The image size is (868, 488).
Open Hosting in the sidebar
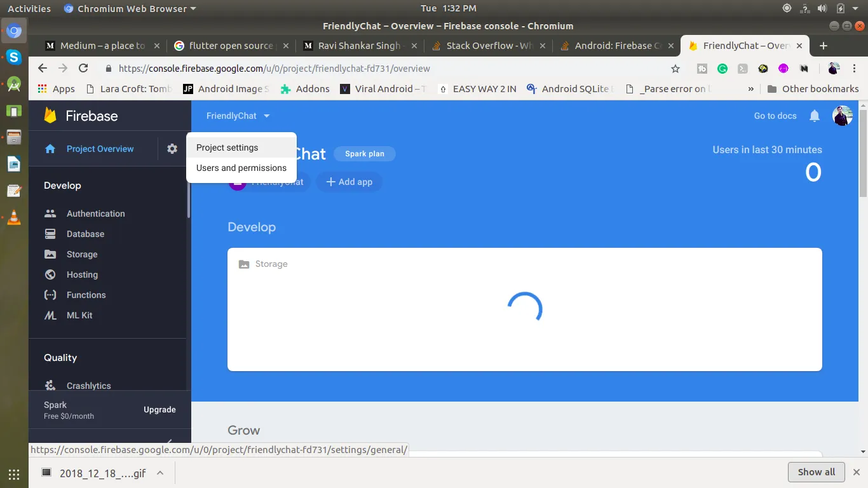tap(82, 274)
